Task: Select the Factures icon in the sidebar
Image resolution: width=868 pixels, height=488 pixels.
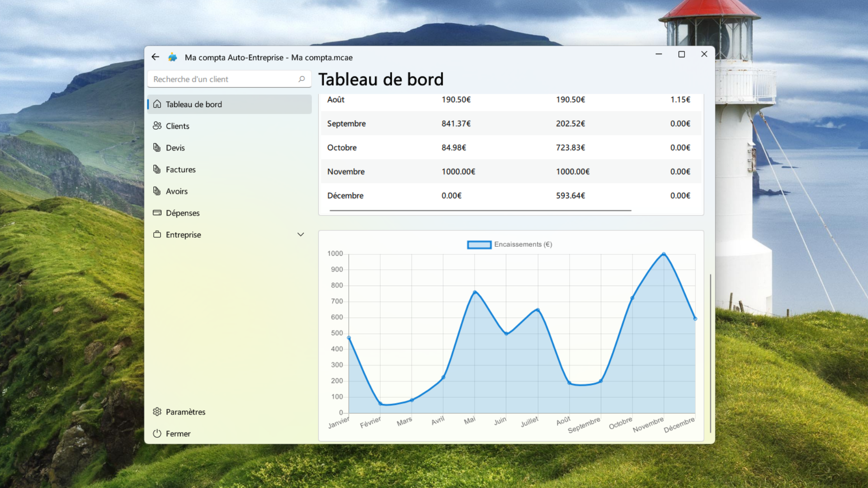Action: click(157, 169)
